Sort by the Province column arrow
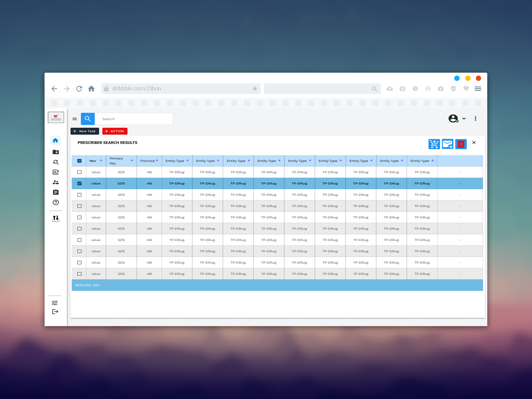The height and width of the screenshot is (399, 532). (x=157, y=161)
